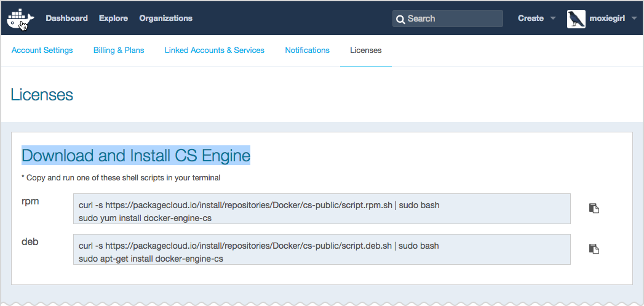Select Linked Accounts & Services tab
This screenshot has height=306, width=644.
click(x=214, y=50)
